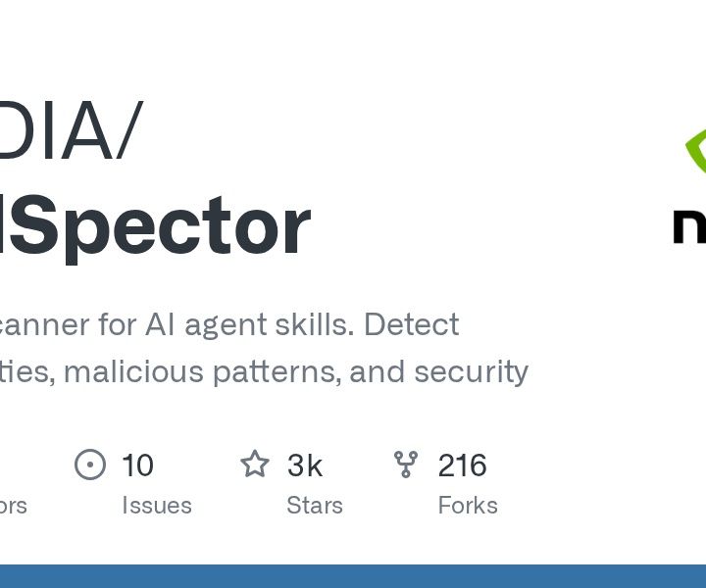Click the NVIDIA owner name text
The image size is (706, 588).
56,130
